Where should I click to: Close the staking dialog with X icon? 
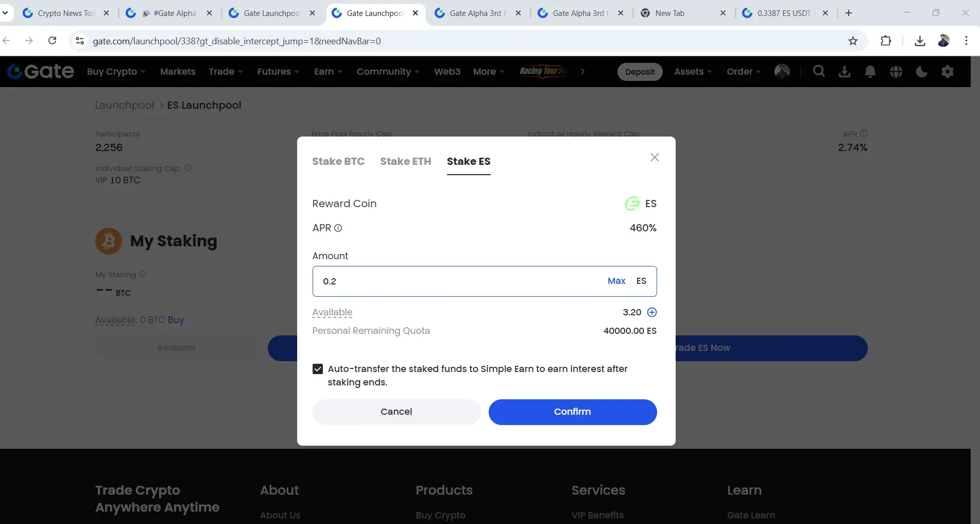tap(655, 157)
